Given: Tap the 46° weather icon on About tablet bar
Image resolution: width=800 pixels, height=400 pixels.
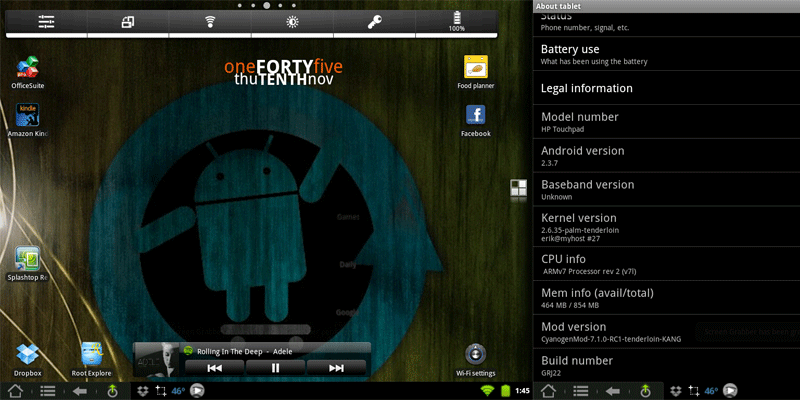Looking at the screenshot, I should coord(711,391).
